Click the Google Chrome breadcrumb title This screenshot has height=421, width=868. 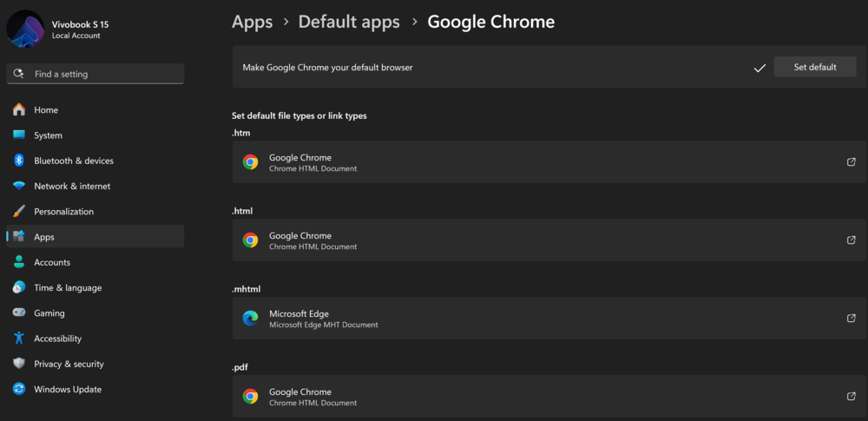491,23
